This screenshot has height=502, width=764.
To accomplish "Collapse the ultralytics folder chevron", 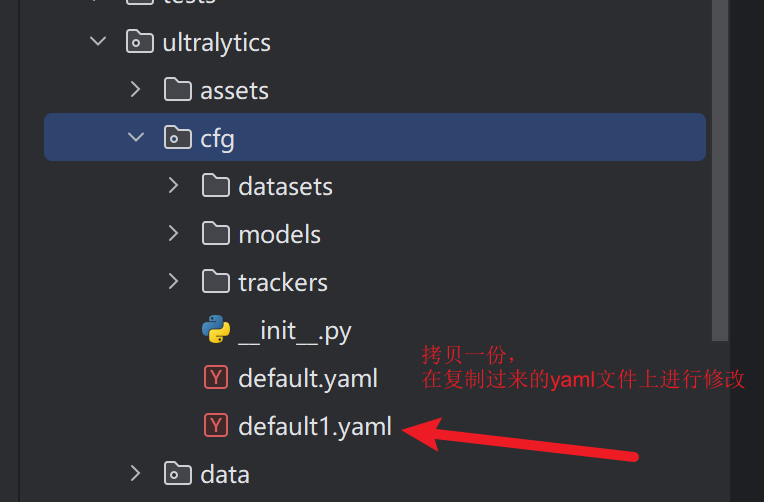I will [98, 41].
